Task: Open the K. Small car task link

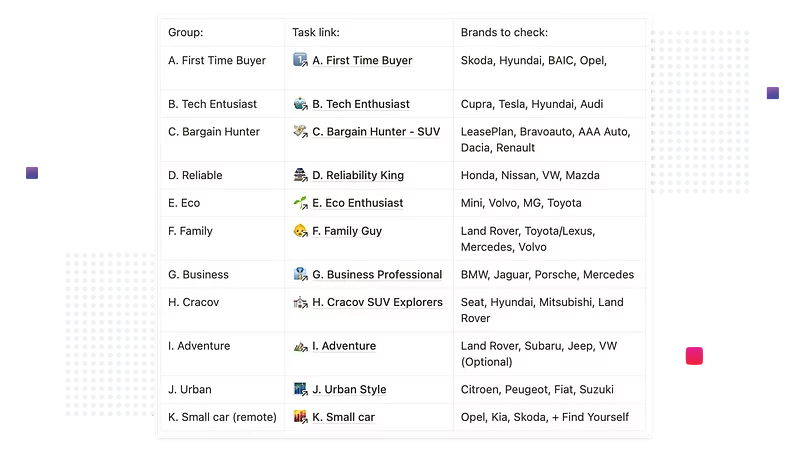Action: pos(343,417)
